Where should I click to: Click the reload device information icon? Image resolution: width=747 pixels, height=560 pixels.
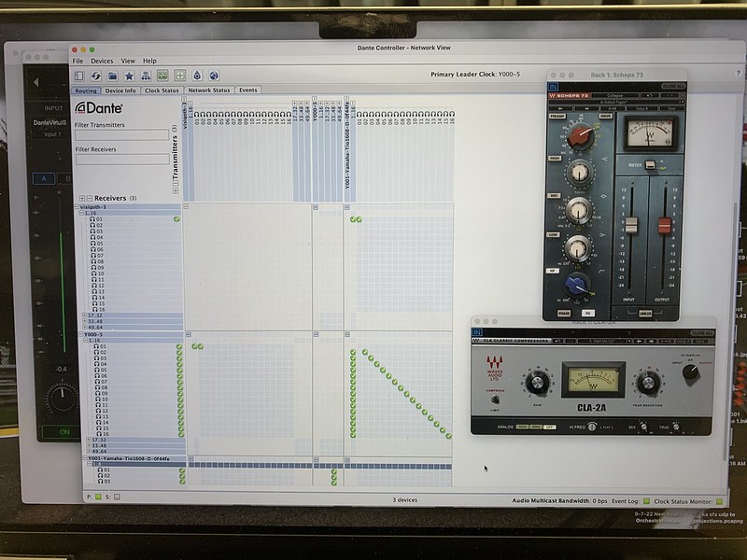(96, 76)
